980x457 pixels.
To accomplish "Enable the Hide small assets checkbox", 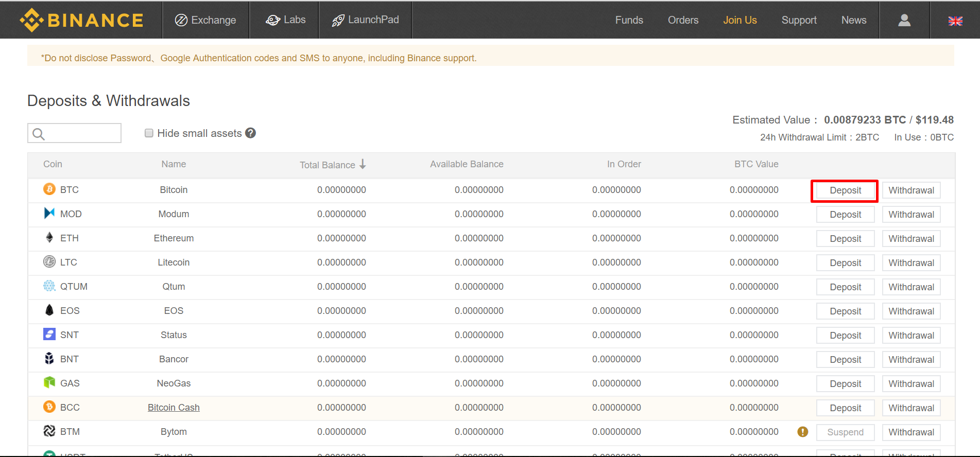I will tap(149, 133).
